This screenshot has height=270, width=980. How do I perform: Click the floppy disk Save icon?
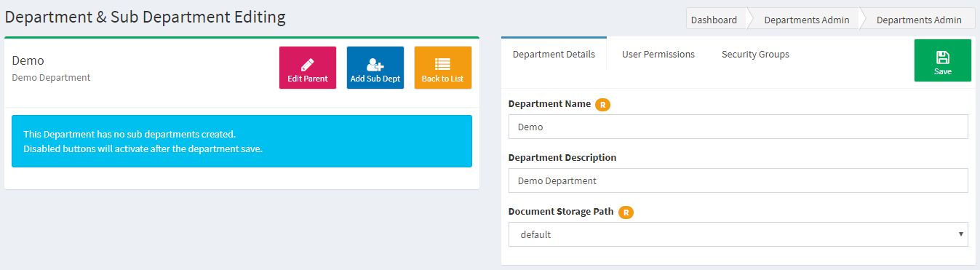(943, 57)
